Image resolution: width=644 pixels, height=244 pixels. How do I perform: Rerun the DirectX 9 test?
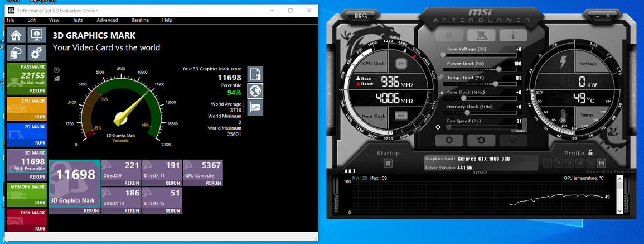(x=132, y=184)
